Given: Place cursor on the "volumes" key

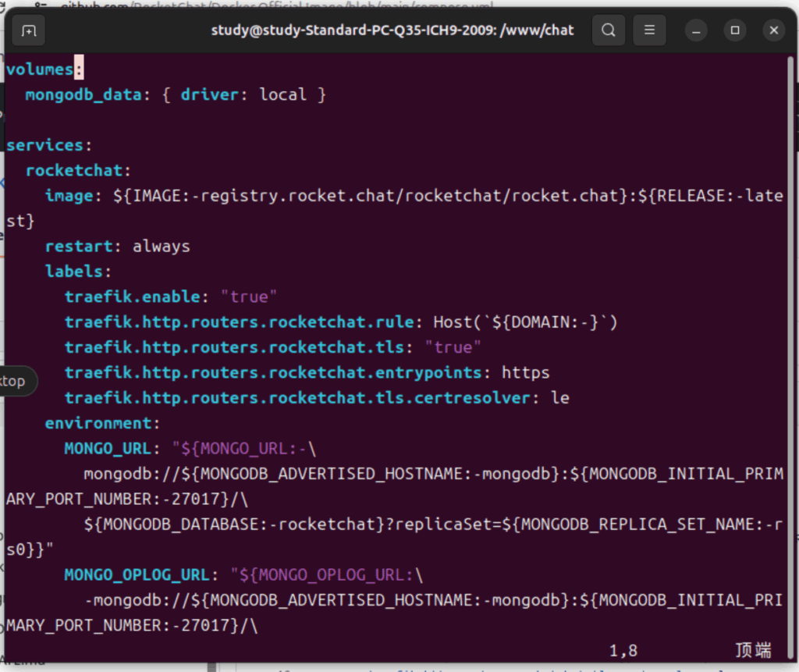Looking at the screenshot, I should click(40, 69).
